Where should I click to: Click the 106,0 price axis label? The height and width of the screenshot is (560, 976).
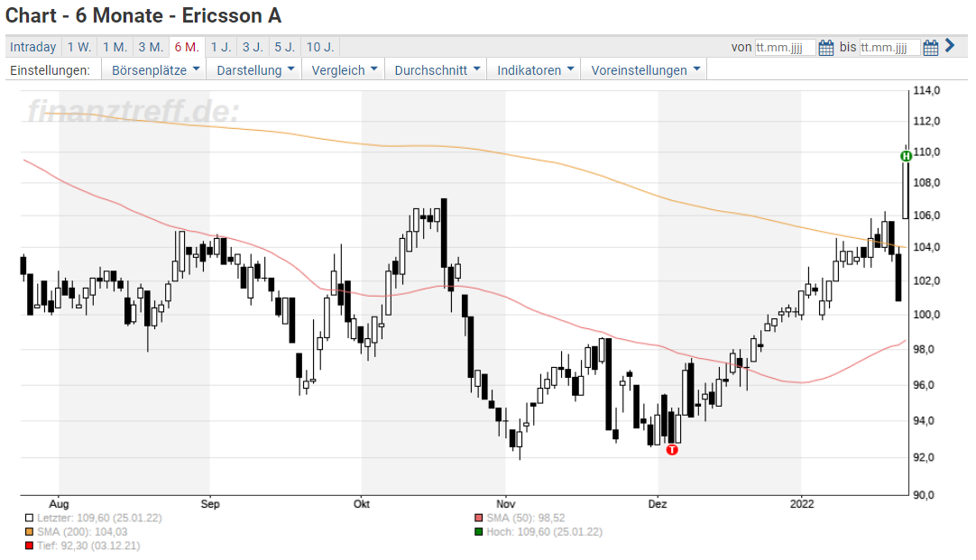click(926, 216)
